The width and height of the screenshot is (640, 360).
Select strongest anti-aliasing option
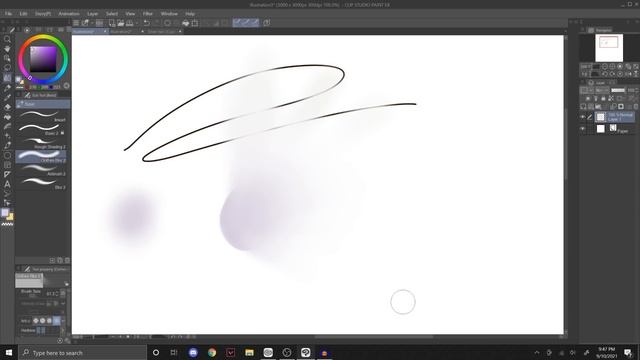(x=57, y=321)
